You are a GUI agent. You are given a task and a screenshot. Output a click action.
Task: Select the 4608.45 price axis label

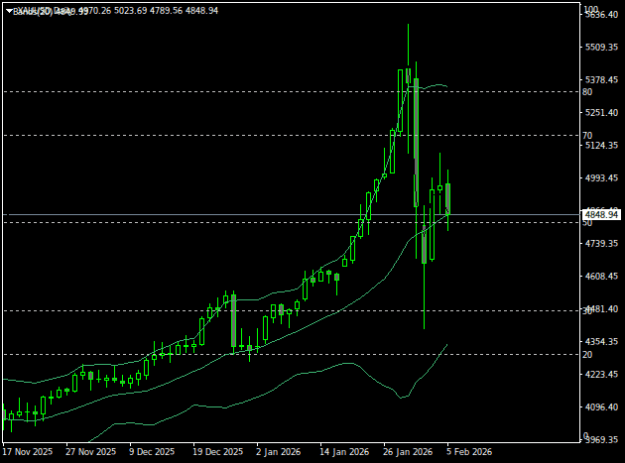pos(601,276)
